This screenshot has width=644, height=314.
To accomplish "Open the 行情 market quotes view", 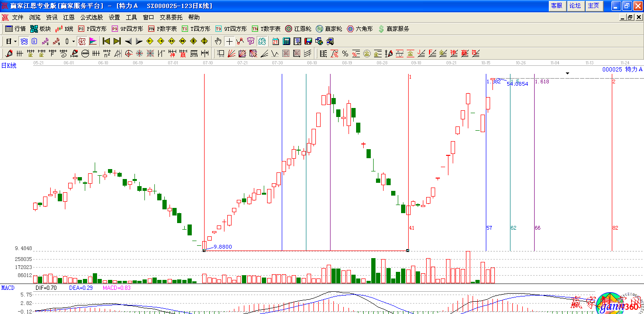I will point(15,29).
